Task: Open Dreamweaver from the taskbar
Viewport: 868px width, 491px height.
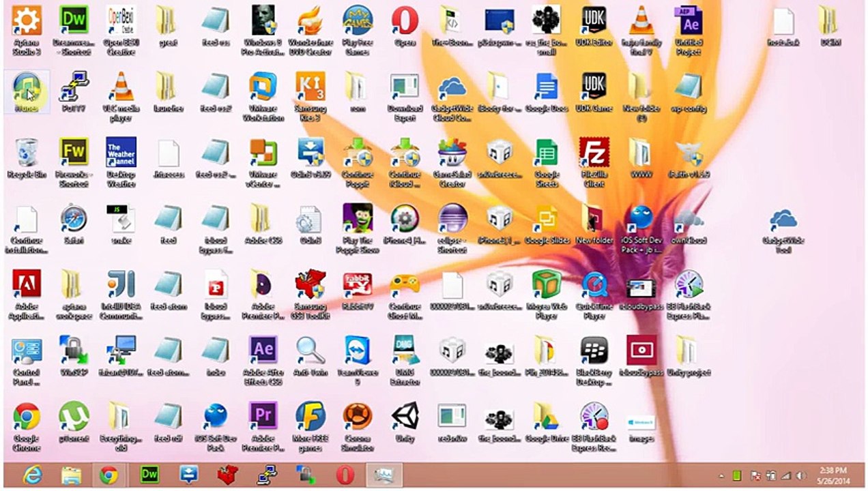Action: point(149,475)
